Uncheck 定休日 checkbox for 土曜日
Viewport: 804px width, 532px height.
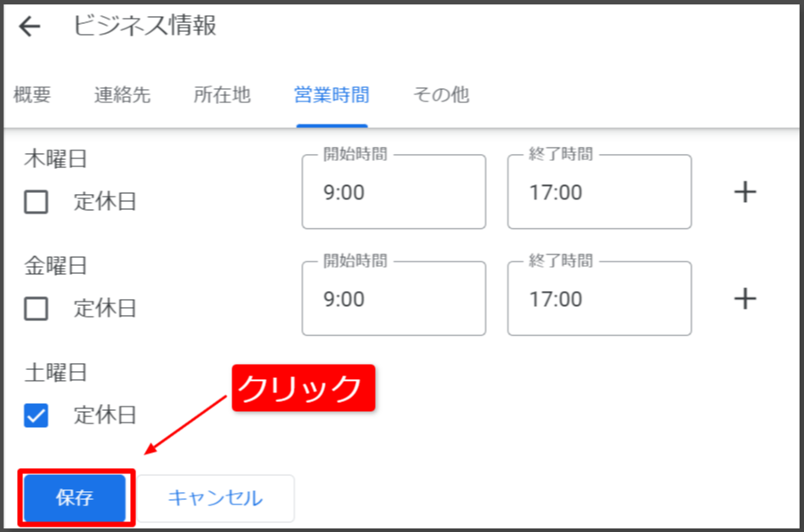(x=36, y=415)
